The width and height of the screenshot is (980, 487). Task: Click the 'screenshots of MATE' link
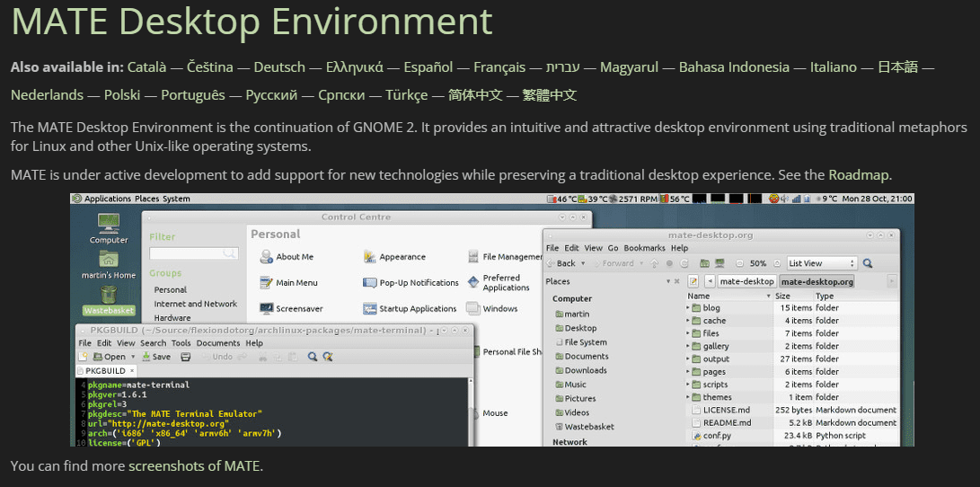click(194, 465)
